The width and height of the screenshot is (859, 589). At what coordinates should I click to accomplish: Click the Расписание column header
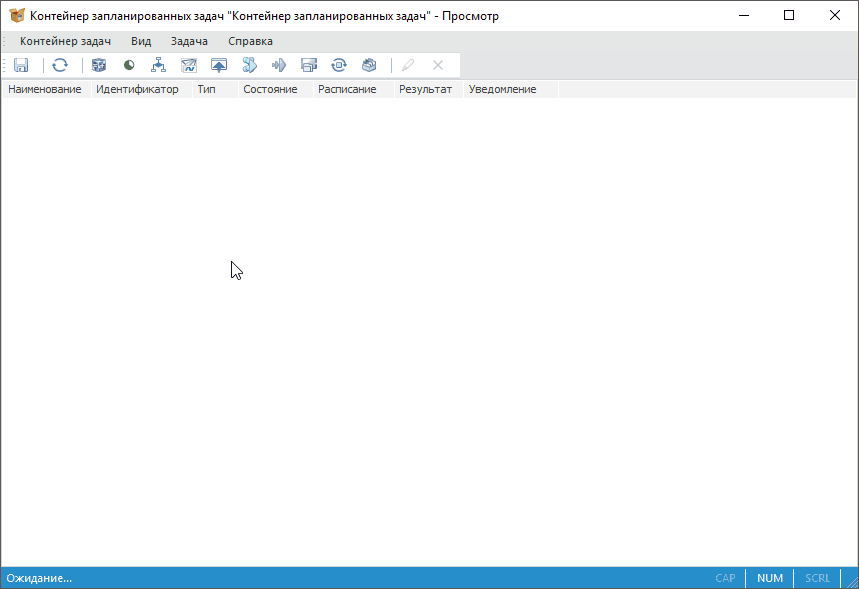tap(353, 89)
